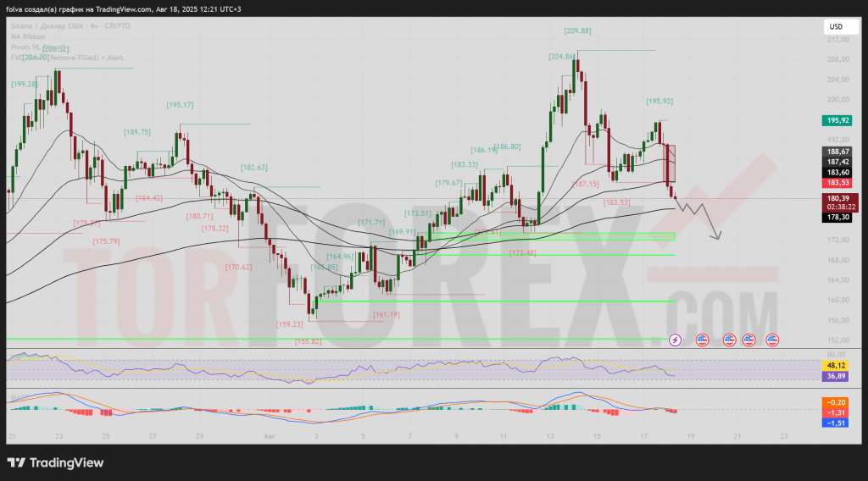Click the 13 date label on time axis
The image size is (868, 481).
[x=549, y=436]
